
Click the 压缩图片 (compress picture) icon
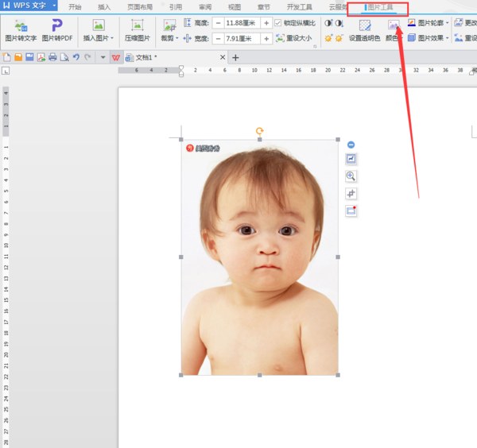(x=137, y=26)
